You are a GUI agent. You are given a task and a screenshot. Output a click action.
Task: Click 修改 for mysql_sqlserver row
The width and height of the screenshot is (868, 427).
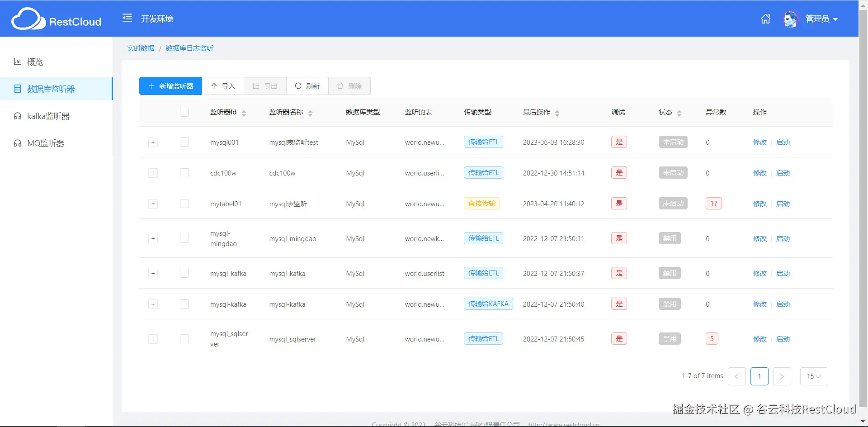pyautogui.click(x=760, y=339)
